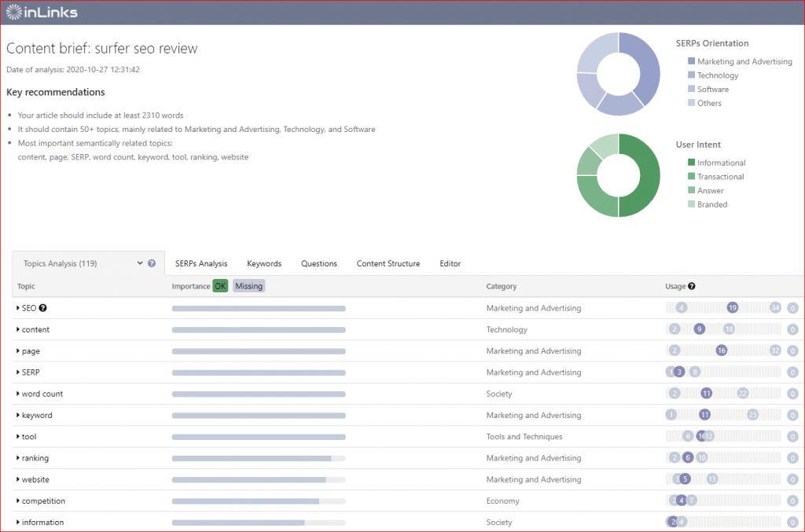Click the date of analysis text
This screenshot has width=805, height=532.
[73, 70]
